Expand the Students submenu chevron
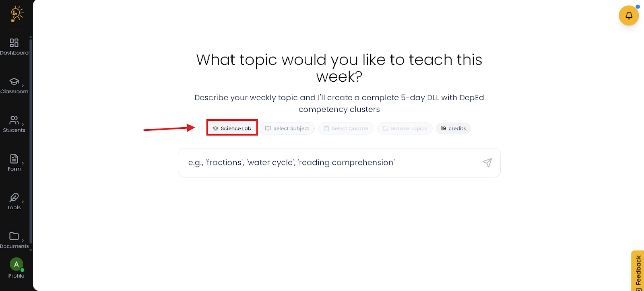 pyautogui.click(x=23, y=124)
